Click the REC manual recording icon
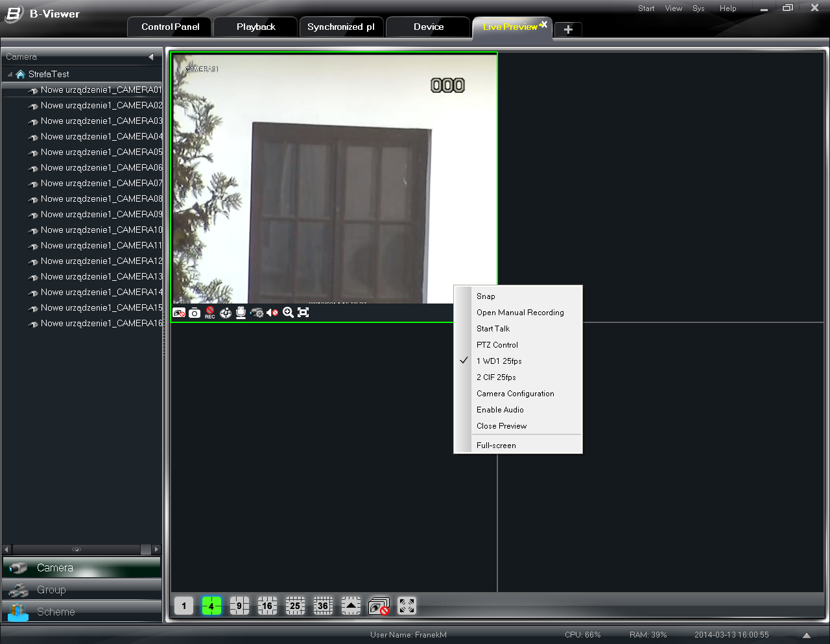 tap(210, 313)
